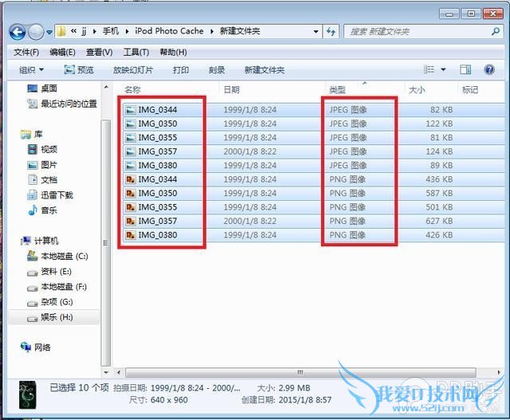This screenshot has width=510, height=420.
Task: Select the JPEG file IMG_0380 icon
Action: click(131, 166)
